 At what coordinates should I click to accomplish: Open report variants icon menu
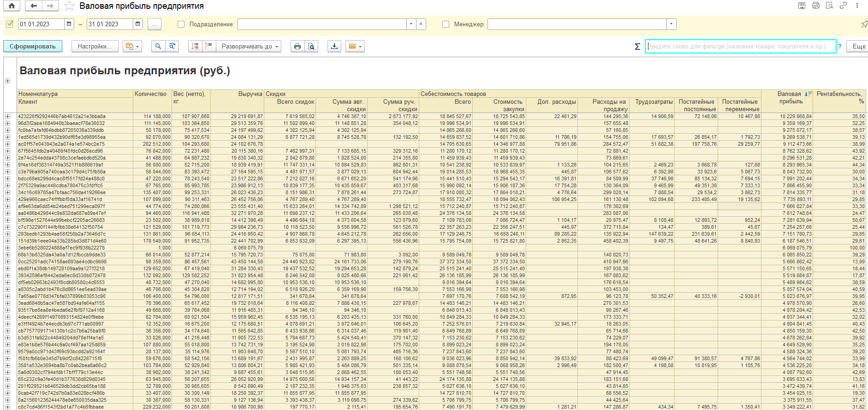(x=132, y=46)
